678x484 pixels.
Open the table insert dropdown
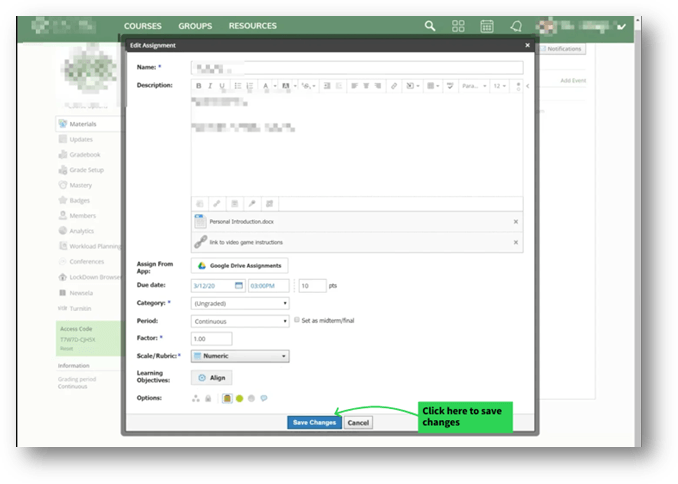[x=433, y=86]
